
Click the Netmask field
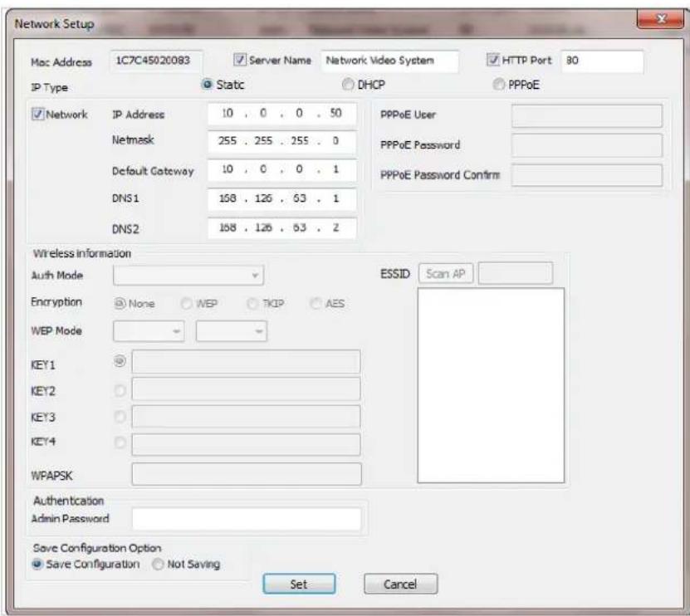click(282, 141)
